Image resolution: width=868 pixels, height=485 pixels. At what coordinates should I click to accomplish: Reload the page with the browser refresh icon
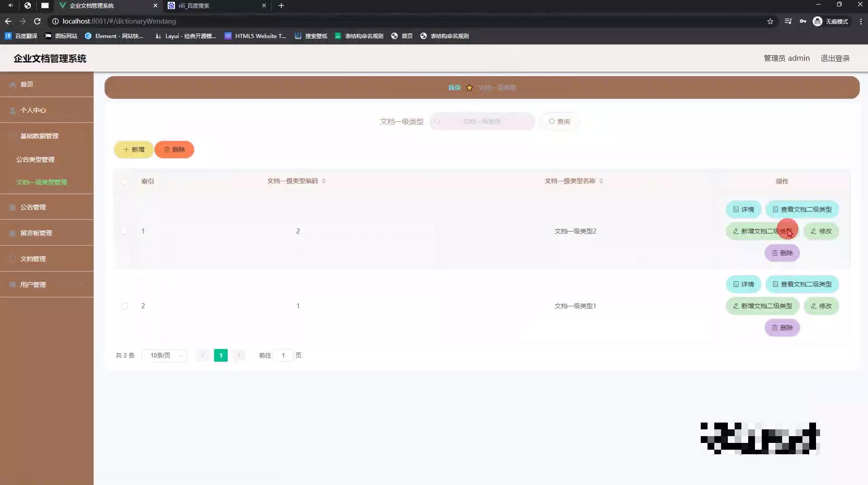pyautogui.click(x=38, y=21)
